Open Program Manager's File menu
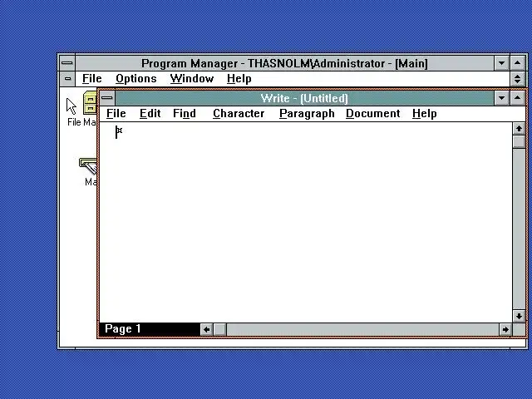Screen dimensions: 532x399 tap(92, 79)
